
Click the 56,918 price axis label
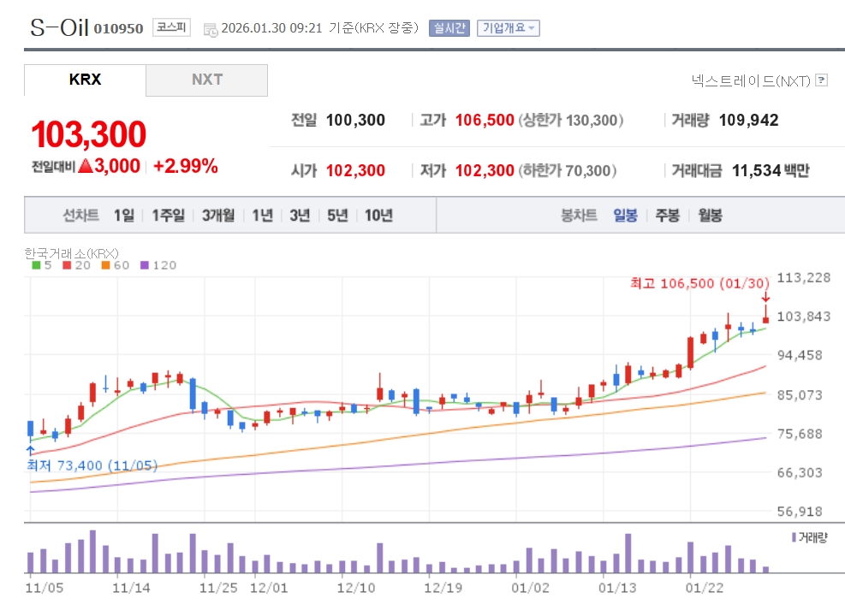800,512
